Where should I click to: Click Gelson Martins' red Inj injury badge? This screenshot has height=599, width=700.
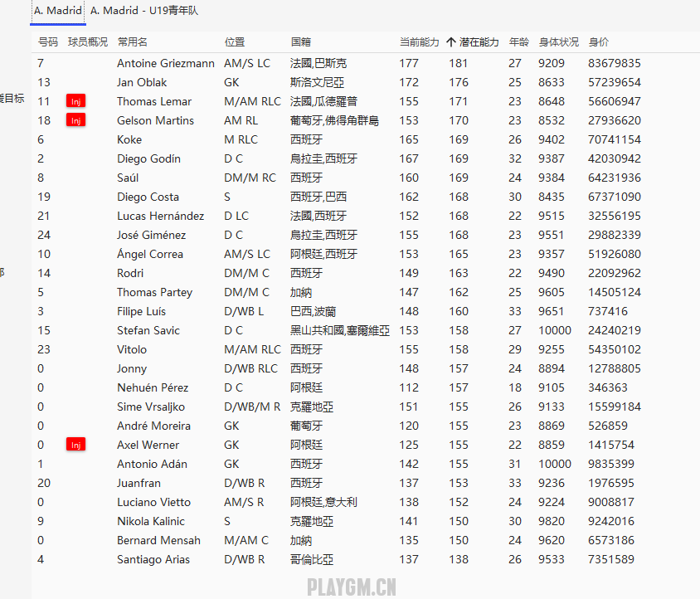[x=75, y=120]
